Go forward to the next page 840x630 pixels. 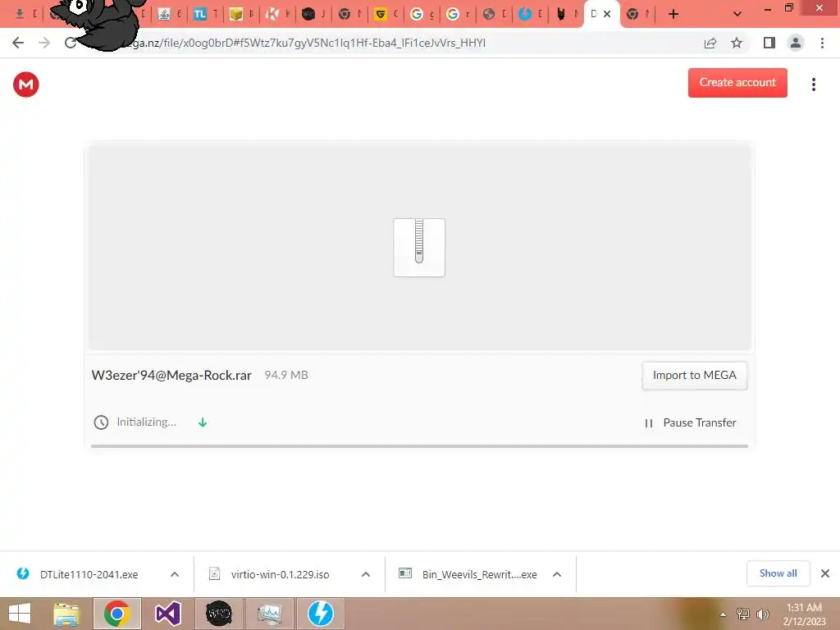(x=44, y=43)
